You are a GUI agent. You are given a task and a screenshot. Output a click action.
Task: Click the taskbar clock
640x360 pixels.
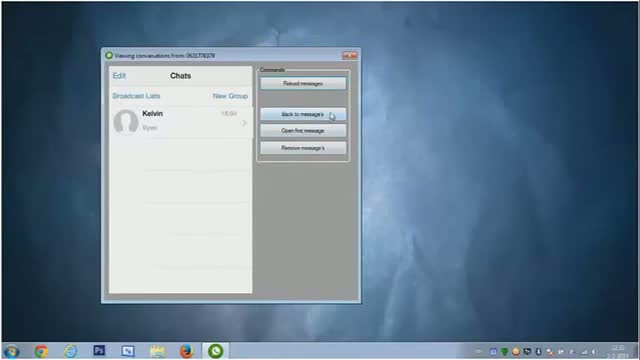coord(618,351)
